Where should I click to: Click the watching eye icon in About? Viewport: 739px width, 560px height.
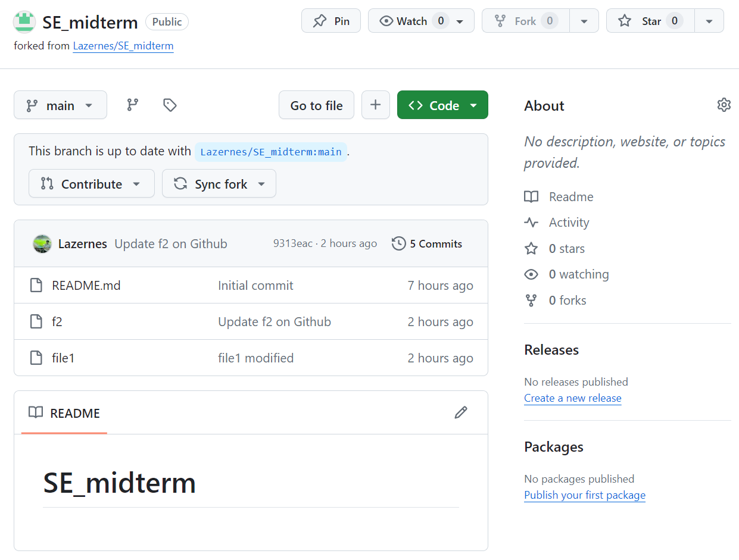pos(531,274)
